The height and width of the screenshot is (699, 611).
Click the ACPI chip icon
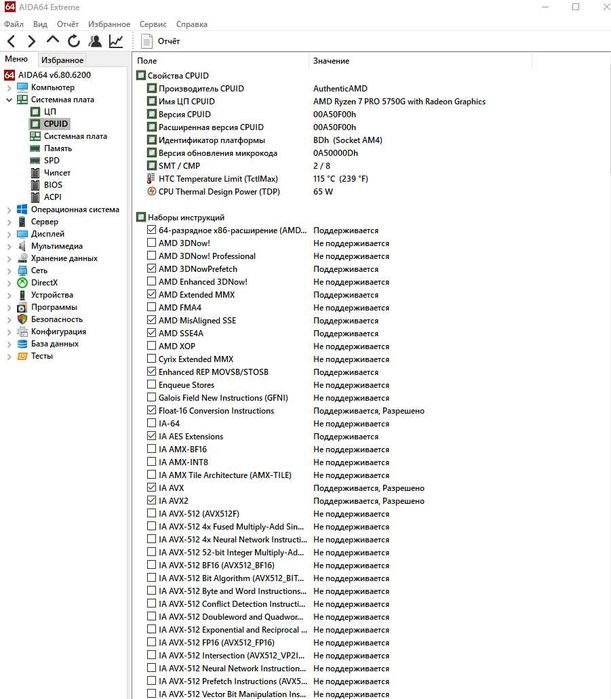click(x=35, y=197)
